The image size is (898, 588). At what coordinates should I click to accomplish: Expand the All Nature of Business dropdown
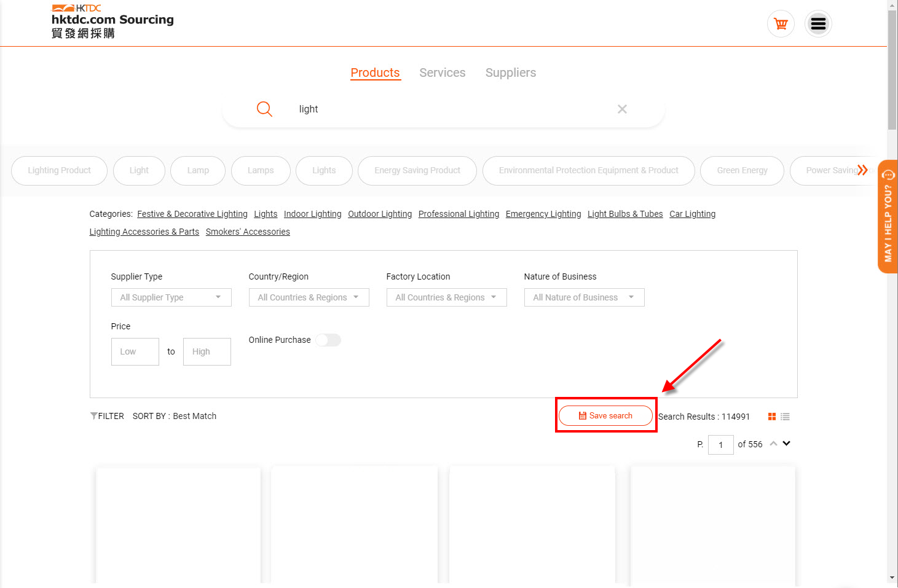pyautogui.click(x=584, y=297)
